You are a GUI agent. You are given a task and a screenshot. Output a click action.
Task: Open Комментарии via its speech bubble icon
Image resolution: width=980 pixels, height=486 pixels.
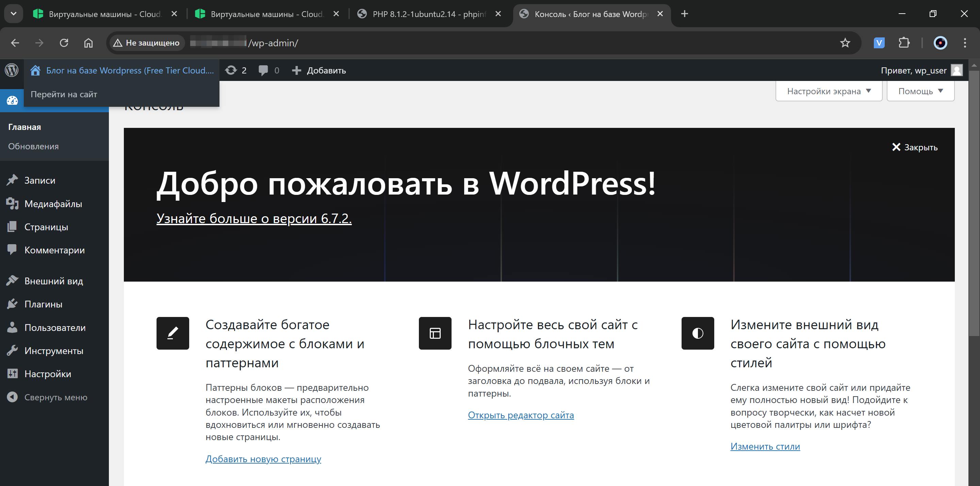tap(13, 250)
